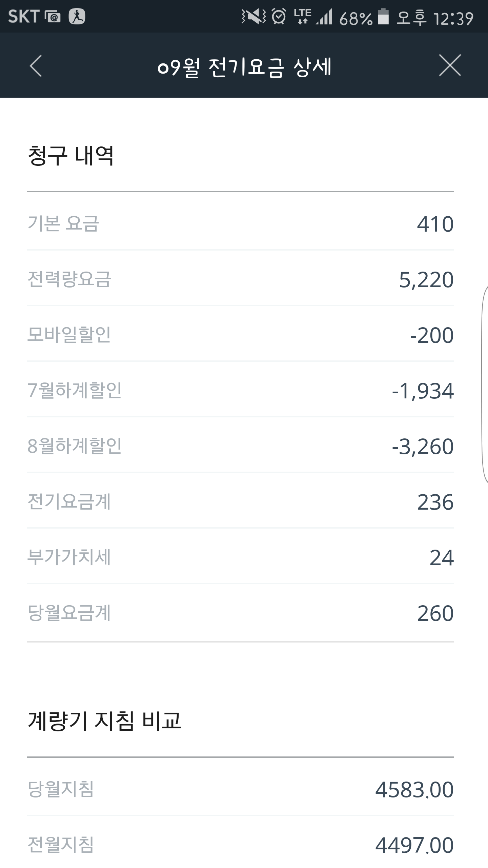Tap the 8월하계할인 value -3,260

tap(423, 446)
